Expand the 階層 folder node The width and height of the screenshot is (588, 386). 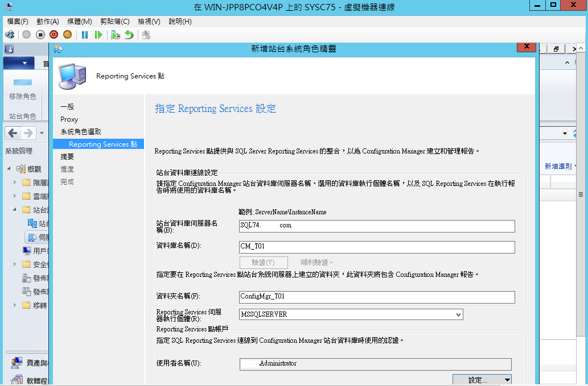pos(15,182)
